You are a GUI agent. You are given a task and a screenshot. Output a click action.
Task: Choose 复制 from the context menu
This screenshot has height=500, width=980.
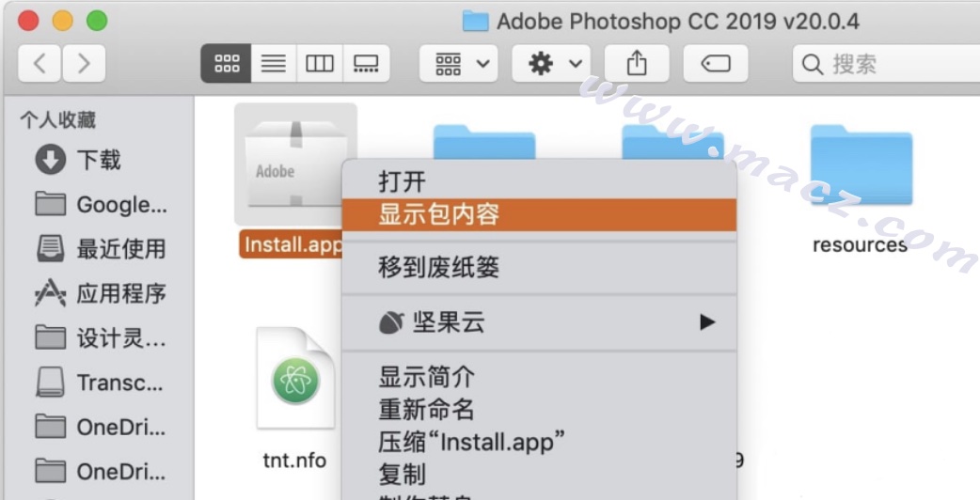[x=539, y=475]
